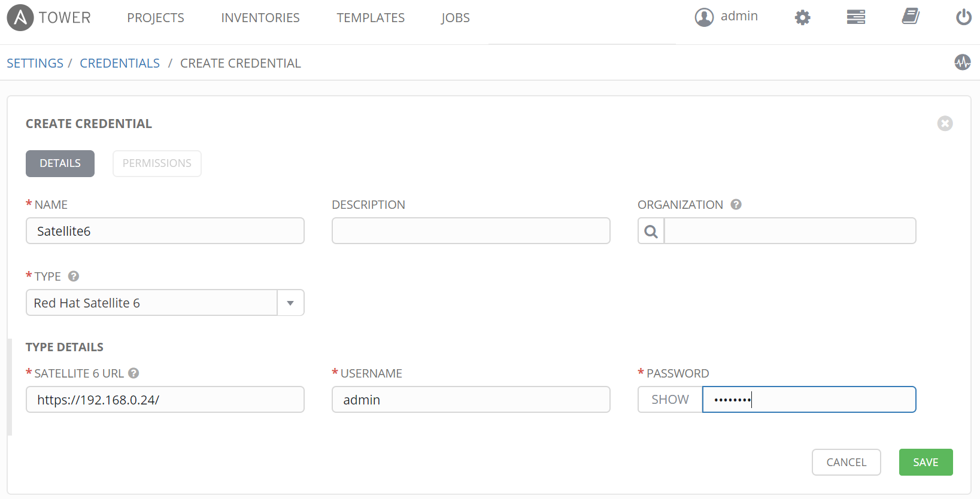Click the Create Credential panel heading
Viewport: 980px width, 499px height.
coord(89,124)
